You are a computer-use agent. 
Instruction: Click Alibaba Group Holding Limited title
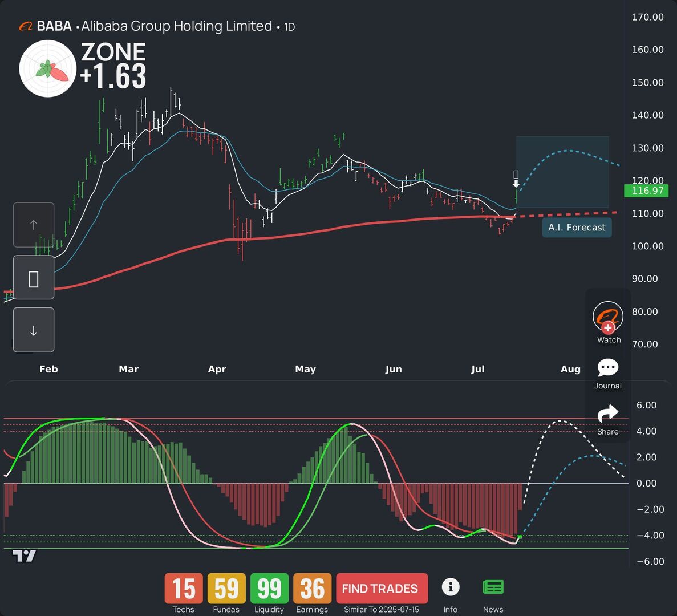(177, 26)
